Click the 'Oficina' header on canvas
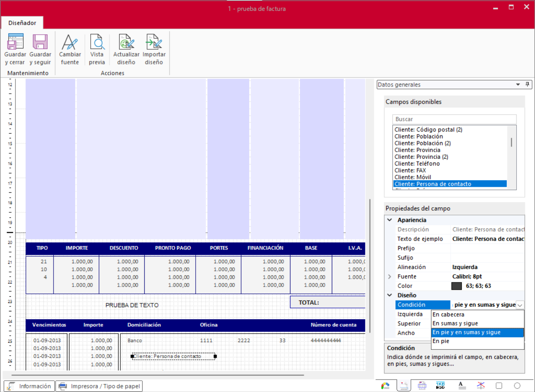Screen dimensions: 535x392 click(209, 325)
